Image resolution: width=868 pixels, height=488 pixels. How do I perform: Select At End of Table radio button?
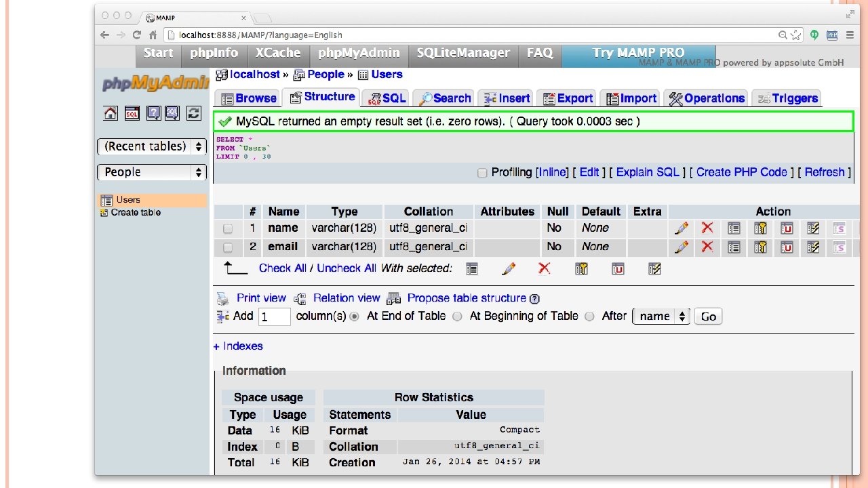tap(354, 317)
